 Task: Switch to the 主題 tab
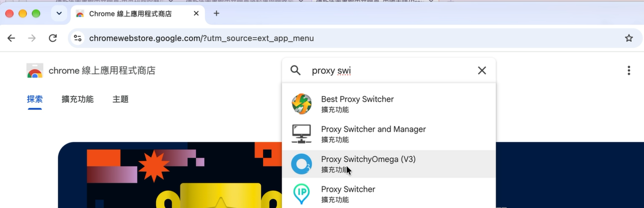pyautogui.click(x=121, y=99)
